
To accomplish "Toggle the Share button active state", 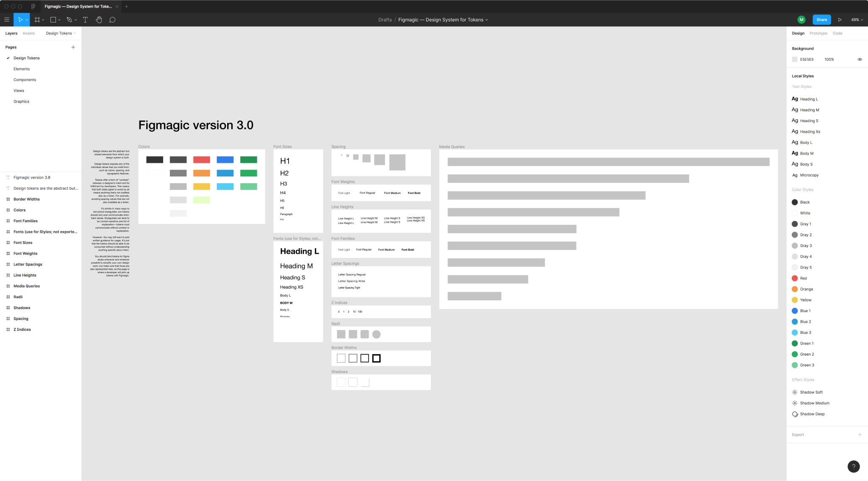I will click(823, 20).
